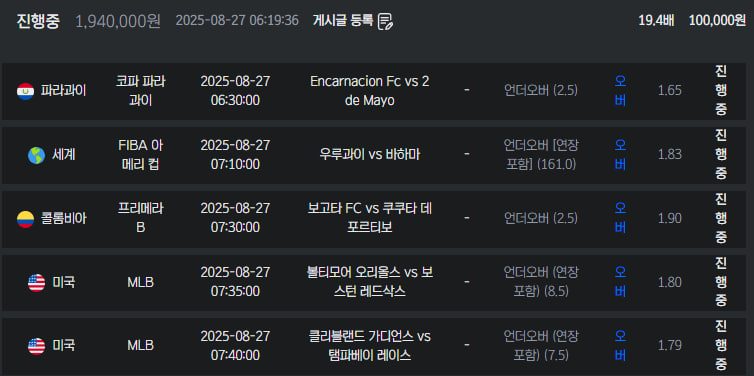This screenshot has width=754, height=376.
Task: Open the 보고타 FC vs 쿠쿠타 데포르티보 match
Action: (370, 218)
